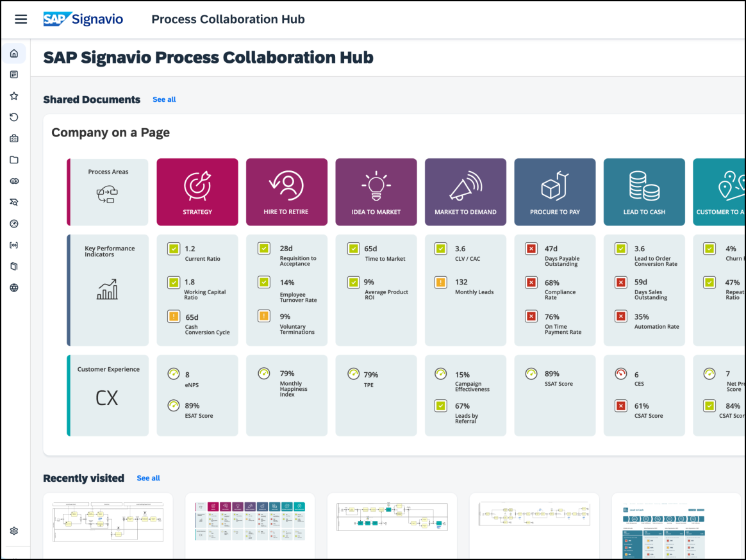This screenshot has width=746, height=560.
Task: Click orange warning for Monthly Leads
Action: (x=441, y=283)
